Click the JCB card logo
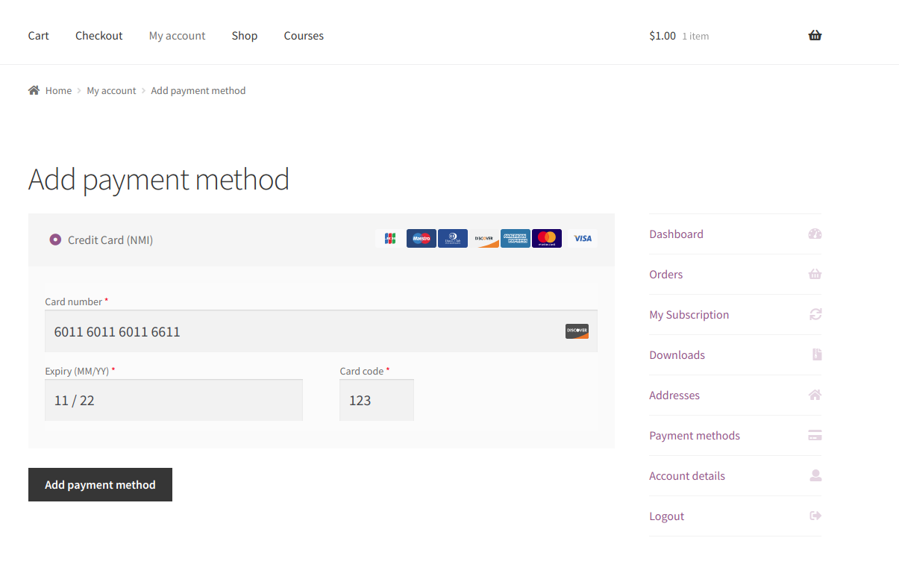The height and width of the screenshot is (588, 899). (389, 239)
